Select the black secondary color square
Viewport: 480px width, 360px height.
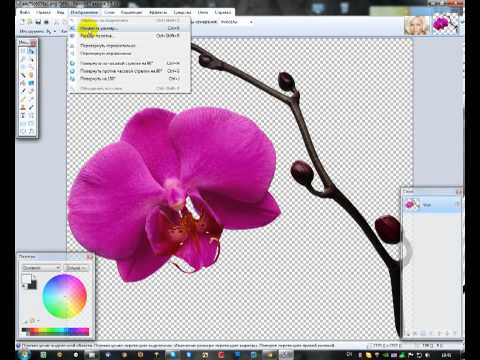pos(32,284)
